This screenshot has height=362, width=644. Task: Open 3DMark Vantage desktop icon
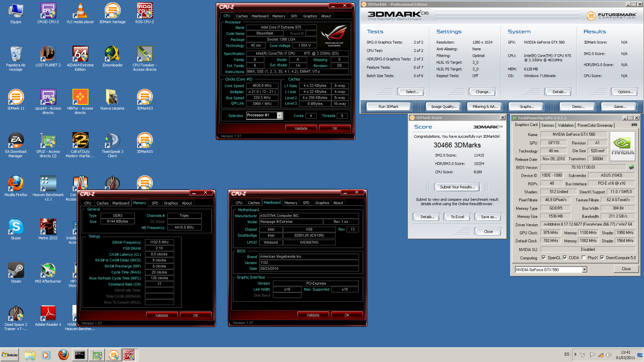coord(112,13)
